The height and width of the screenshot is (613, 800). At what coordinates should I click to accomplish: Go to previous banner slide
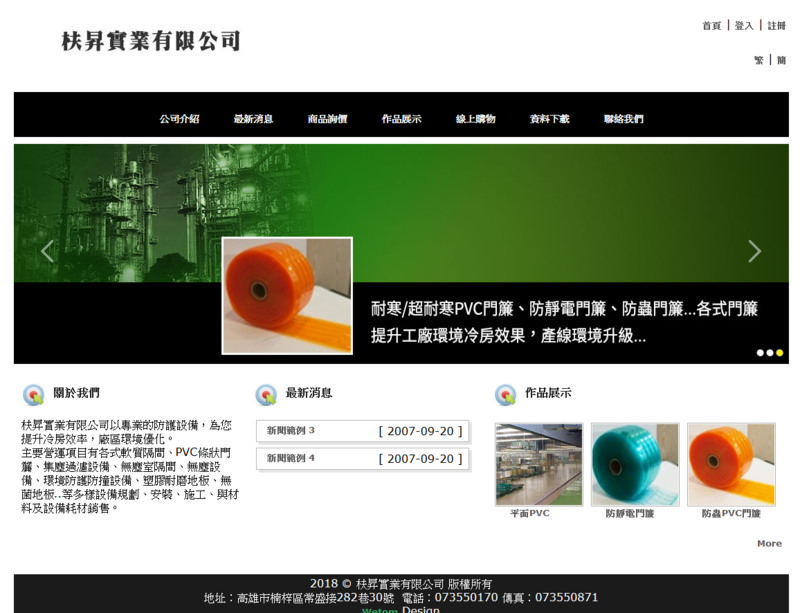coord(47,251)
